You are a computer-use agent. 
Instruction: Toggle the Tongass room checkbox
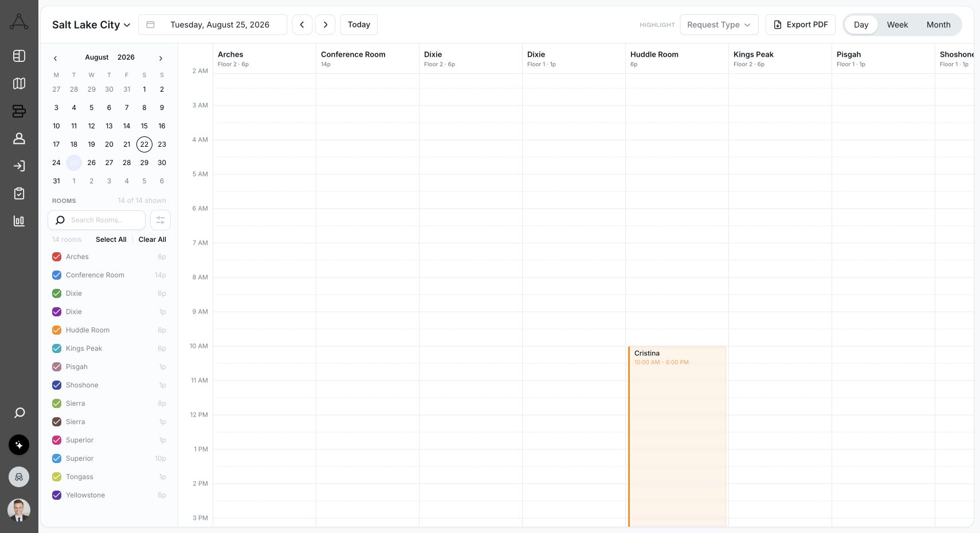click(x=57, y=477)
